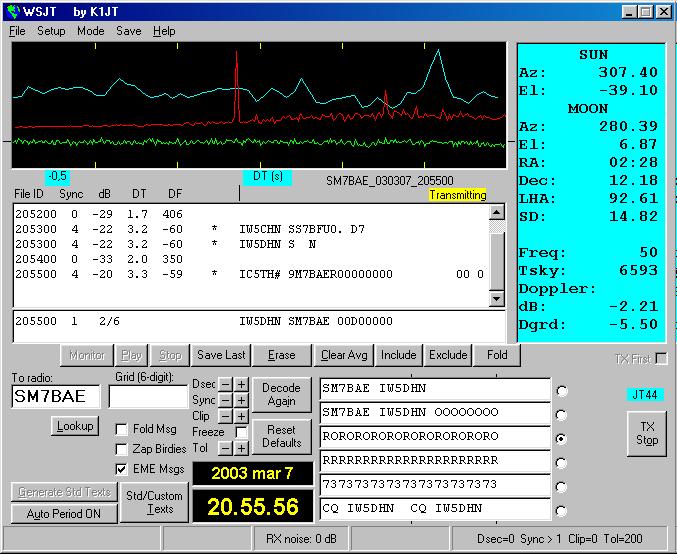677x554 pixels.
Task: Click the To radio callsign field
Action: 56,396
